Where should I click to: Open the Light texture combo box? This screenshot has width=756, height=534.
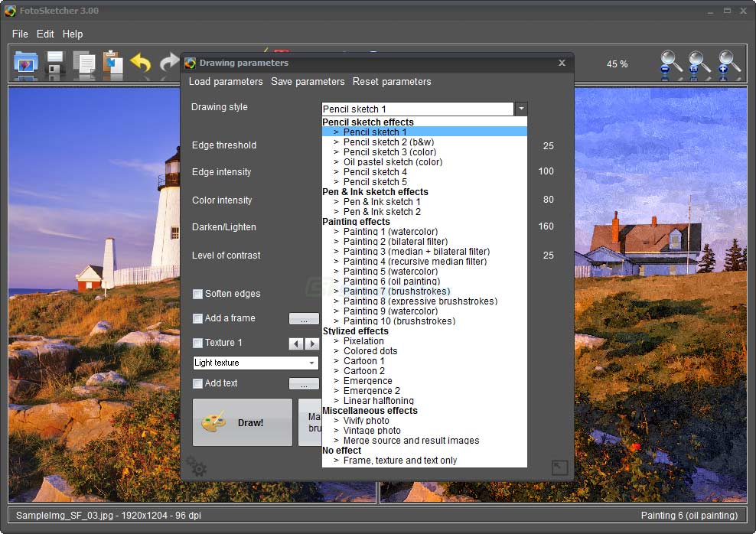coord(256,363)
